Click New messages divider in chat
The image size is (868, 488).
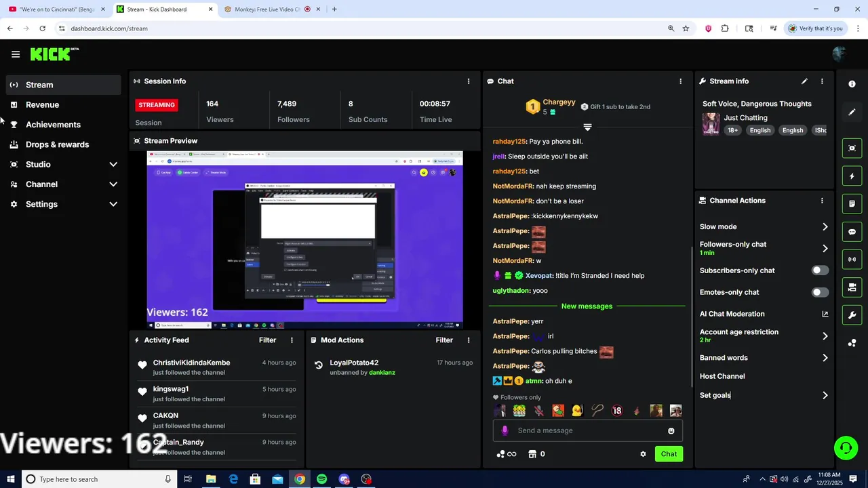click(x=587, y=306)
